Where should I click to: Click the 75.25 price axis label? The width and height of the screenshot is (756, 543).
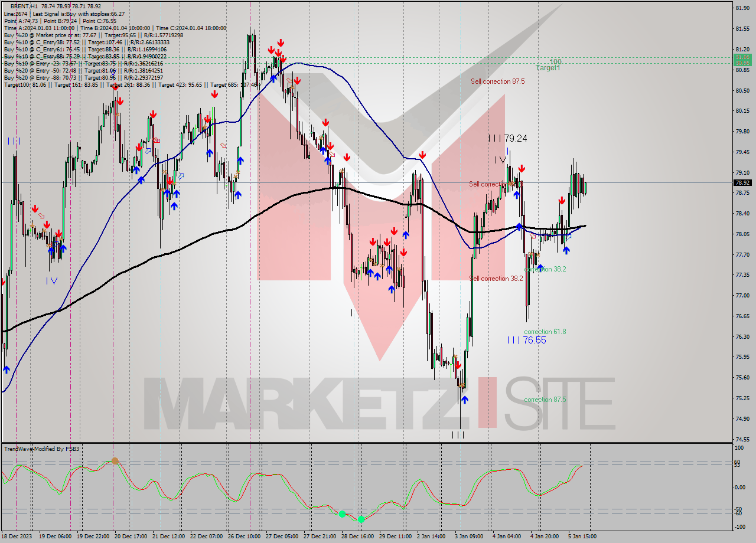click(742, 398)
